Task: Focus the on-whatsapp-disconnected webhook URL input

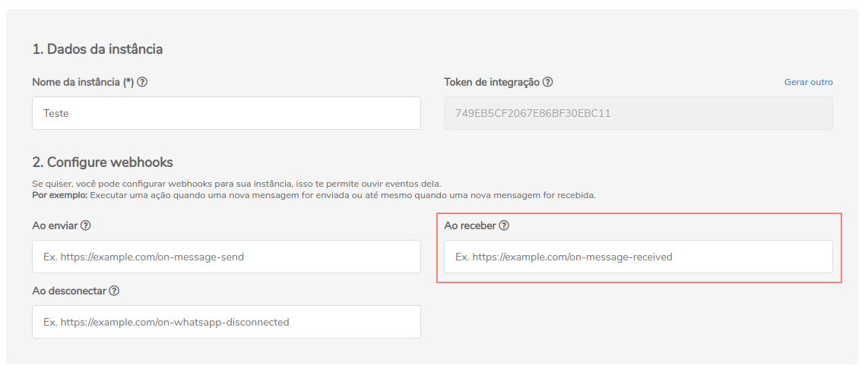Action: tap(227, 322)
